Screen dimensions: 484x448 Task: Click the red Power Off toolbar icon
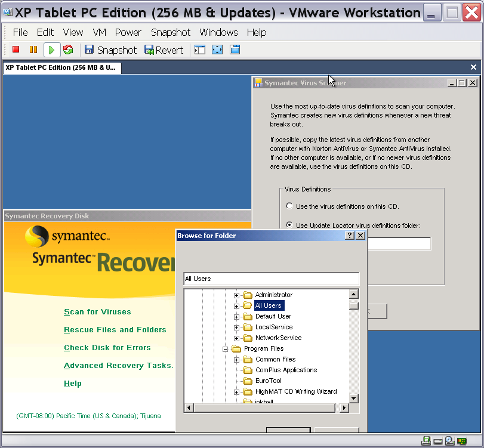16,50
